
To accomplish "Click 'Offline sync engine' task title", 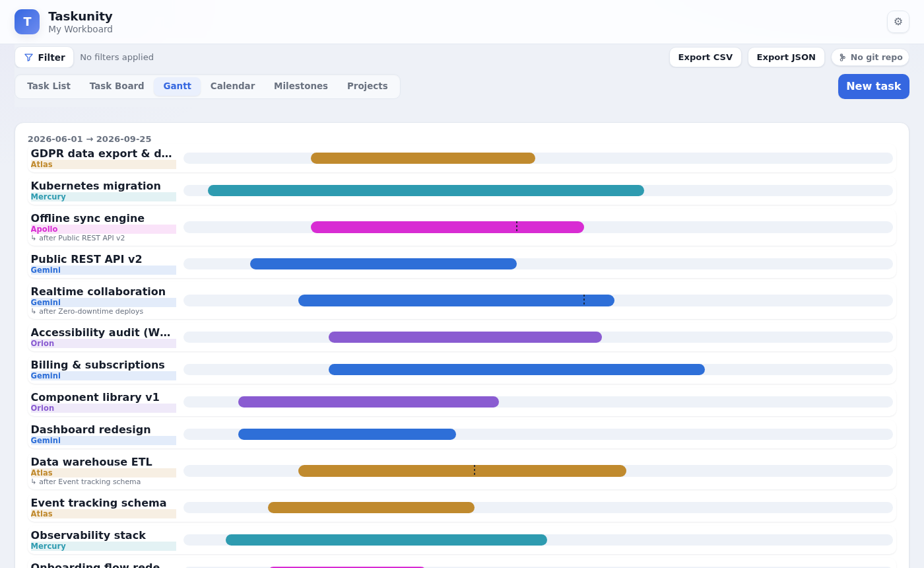I will (x=88, y=219).
